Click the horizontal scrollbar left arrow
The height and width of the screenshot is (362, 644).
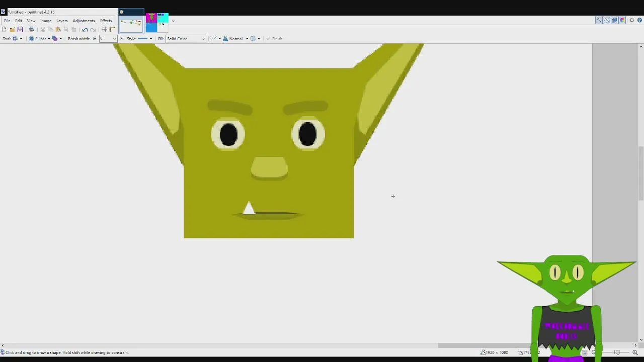(x=3, y=345)
